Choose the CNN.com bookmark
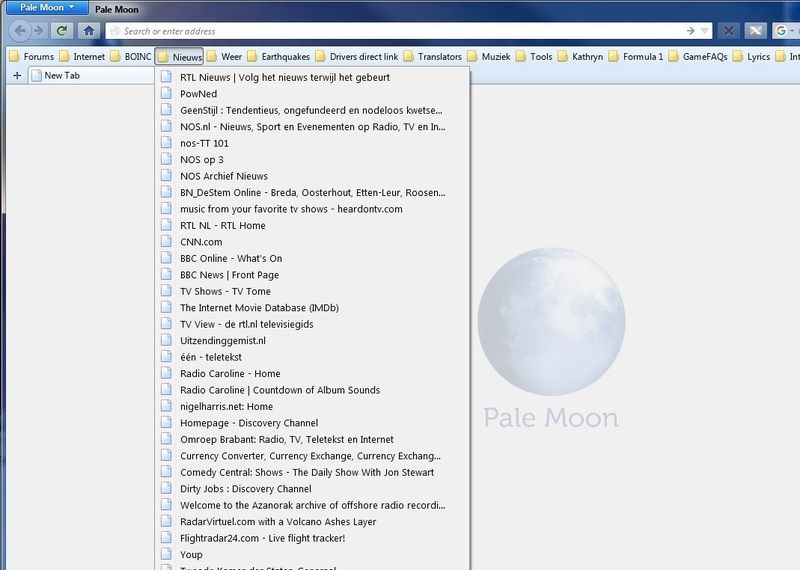The width and height of the screenshot is (800, 570). pos(312,242)
